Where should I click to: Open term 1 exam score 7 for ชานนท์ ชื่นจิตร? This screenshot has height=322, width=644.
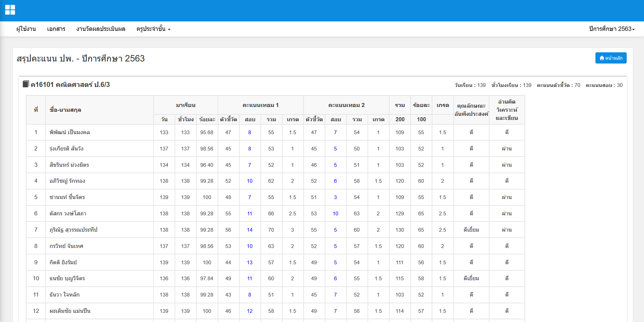(x=250, y=197)
